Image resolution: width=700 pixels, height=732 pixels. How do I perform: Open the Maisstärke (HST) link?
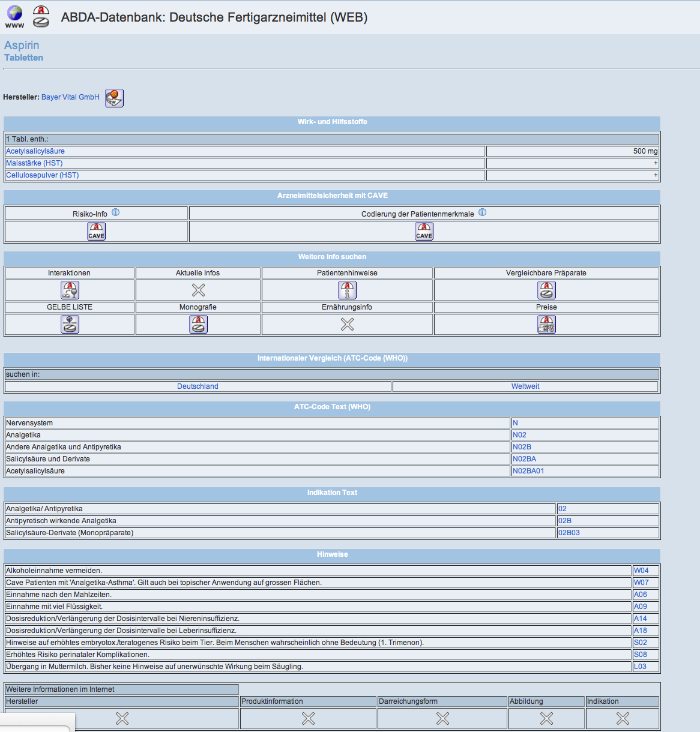tap(34, 163)
